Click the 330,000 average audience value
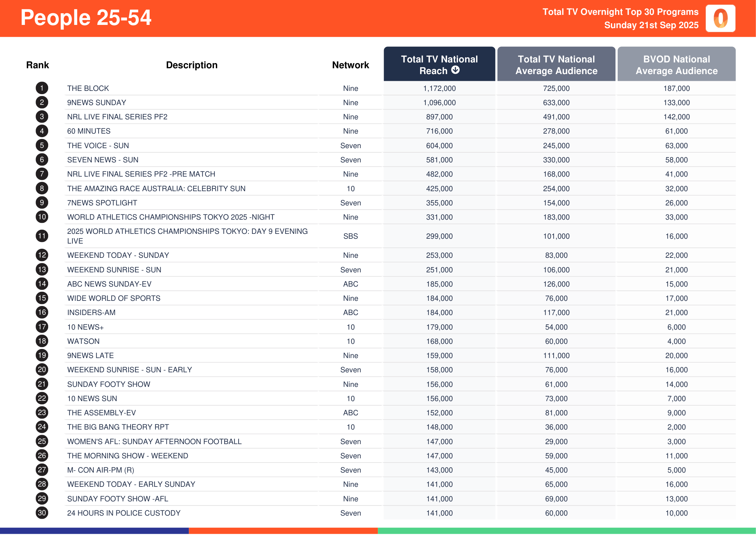Viewport: 756px width, 535px height. pos(556,160)
